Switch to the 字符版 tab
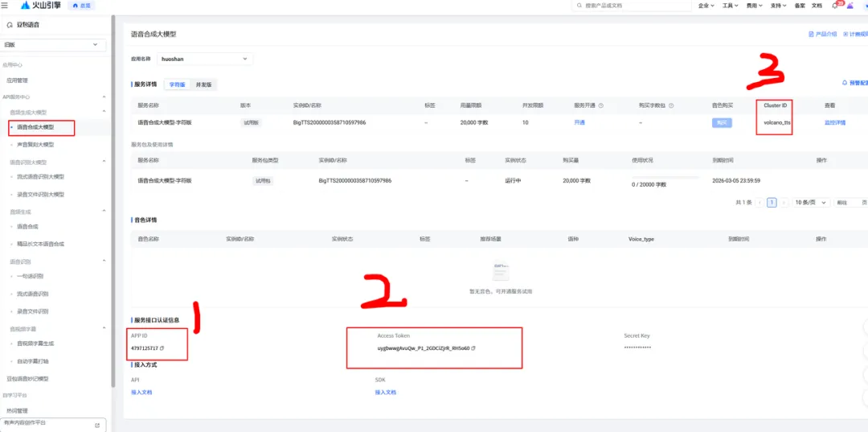Image resolution: width=868 pixels, height=432 pixels. [177, 84]
